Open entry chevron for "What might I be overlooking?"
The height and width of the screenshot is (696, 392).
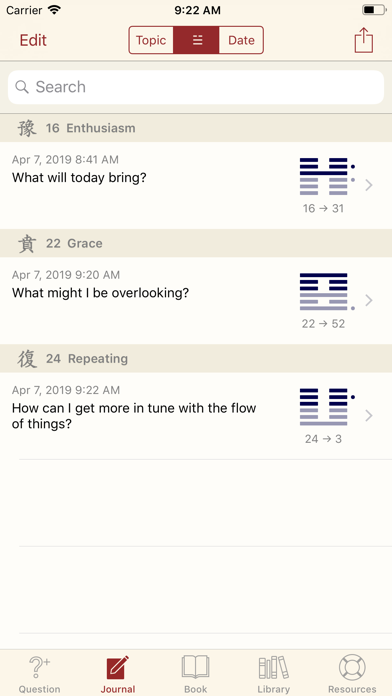pos(368,301)
